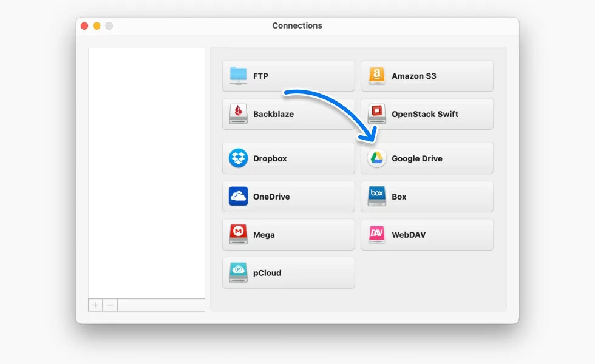
Task: Choose the Google Drive connection label
Action: [x=416, y=159]
